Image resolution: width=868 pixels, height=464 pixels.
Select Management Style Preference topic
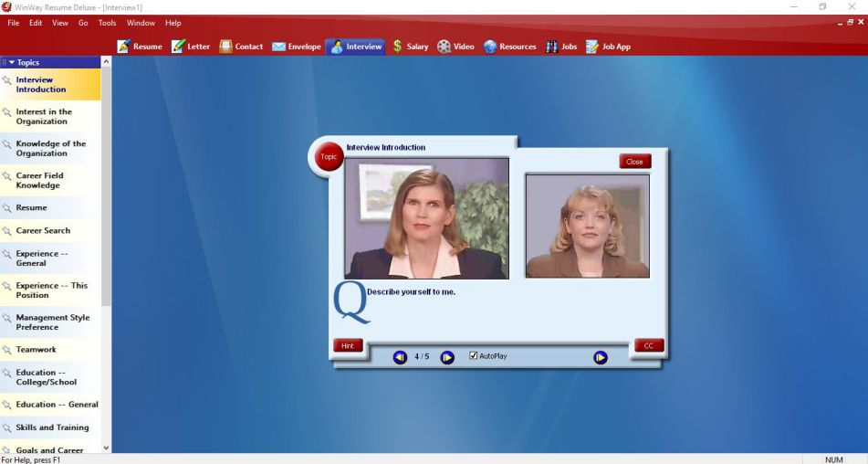[x=50, y=322]
